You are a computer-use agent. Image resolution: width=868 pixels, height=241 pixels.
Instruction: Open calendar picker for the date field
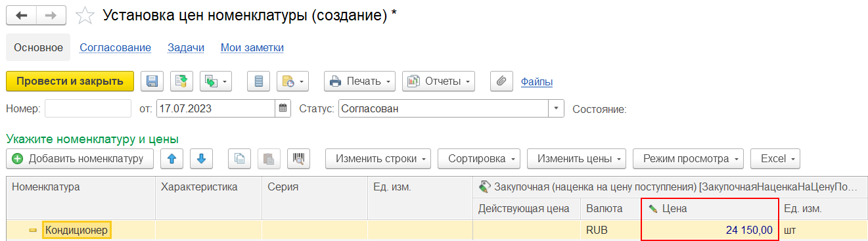tap(283, 108)
